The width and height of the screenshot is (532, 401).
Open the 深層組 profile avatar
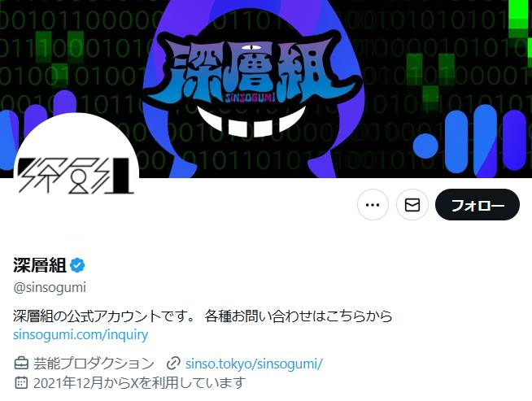[x=76, y=176]
